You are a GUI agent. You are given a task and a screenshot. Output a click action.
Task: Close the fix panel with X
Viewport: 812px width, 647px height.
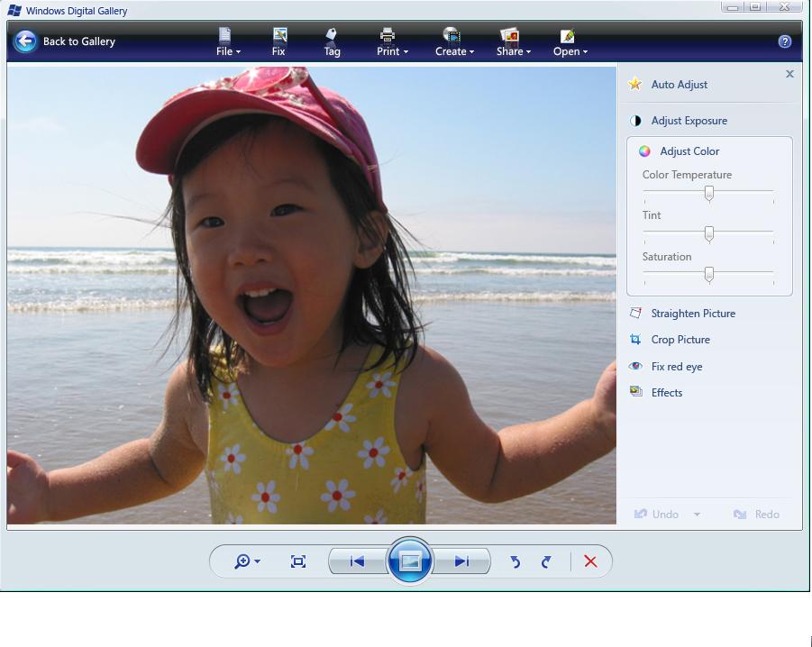click(789, 74)
